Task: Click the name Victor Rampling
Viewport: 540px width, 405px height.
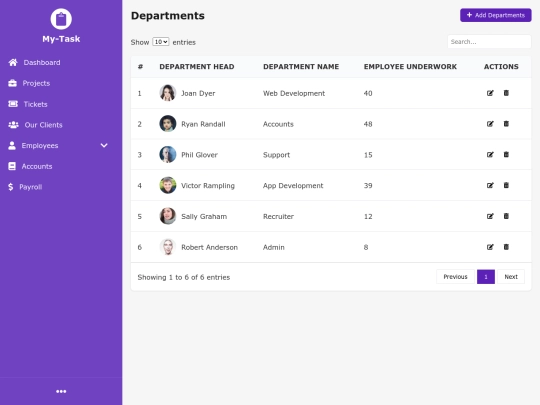Action: tap(208, 186)
